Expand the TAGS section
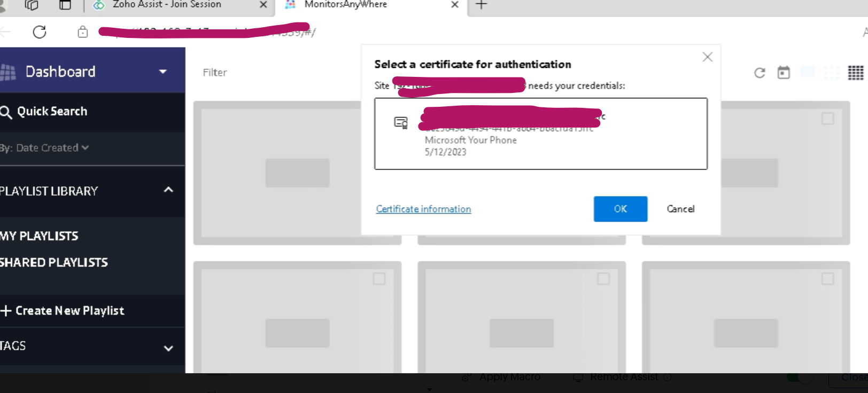The width and height of the screenshot is (868, 393). [168, 348]
